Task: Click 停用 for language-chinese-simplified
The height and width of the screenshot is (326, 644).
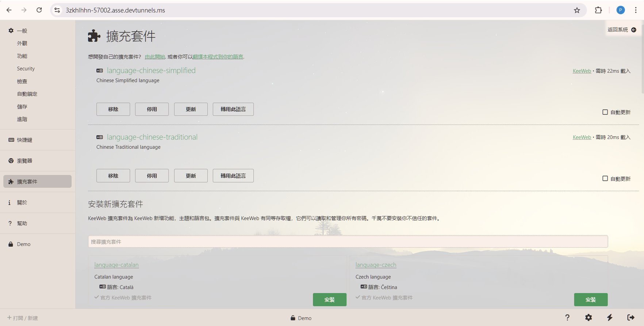Action: (152, 109)
